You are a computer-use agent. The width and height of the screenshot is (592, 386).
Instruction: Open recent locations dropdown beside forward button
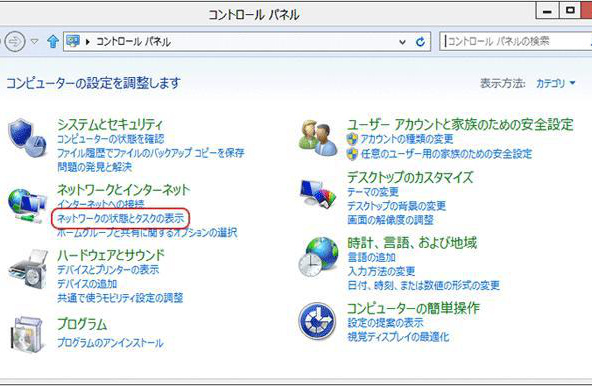[x=35, y=41]
